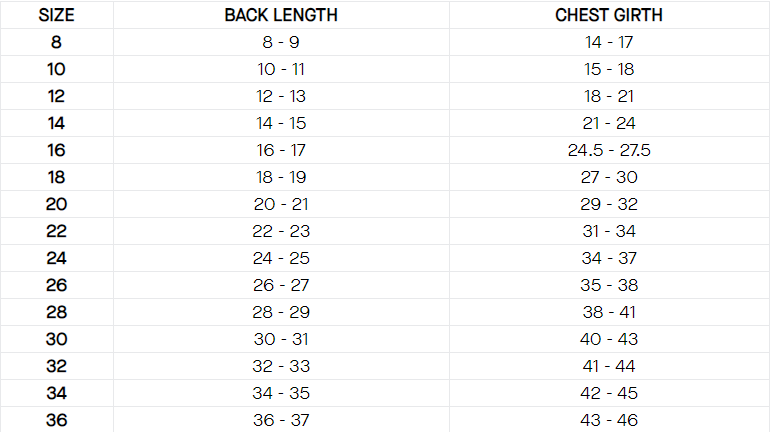Click back length cell 10 - 11

(x=281, y=69)
